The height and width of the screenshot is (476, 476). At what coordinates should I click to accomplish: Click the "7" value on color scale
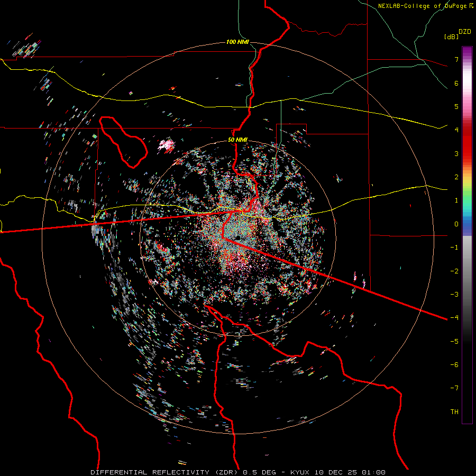pos(456,59)
